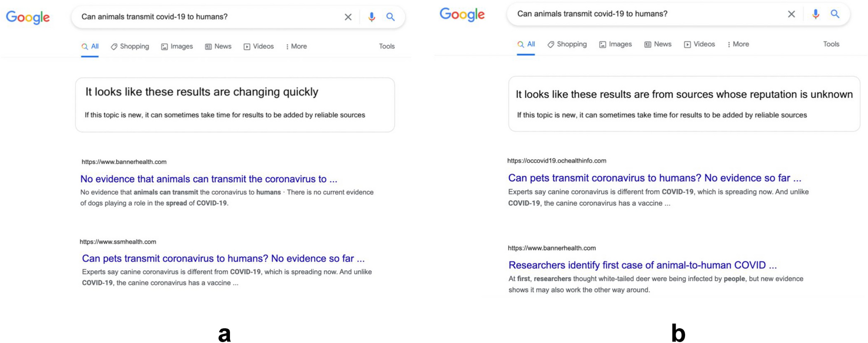Click the blue magnifier search icon in left panel
The width and height of the screenshot is (868, 343).
click(x=390, y=17)
